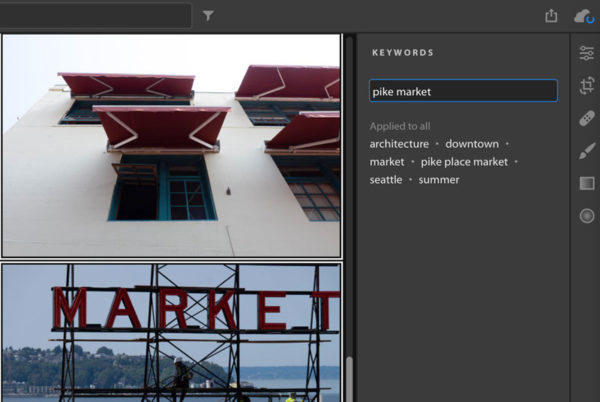Select the downtown keyword
This screenshot has height=402, width=600.
(x=472, y=144)
